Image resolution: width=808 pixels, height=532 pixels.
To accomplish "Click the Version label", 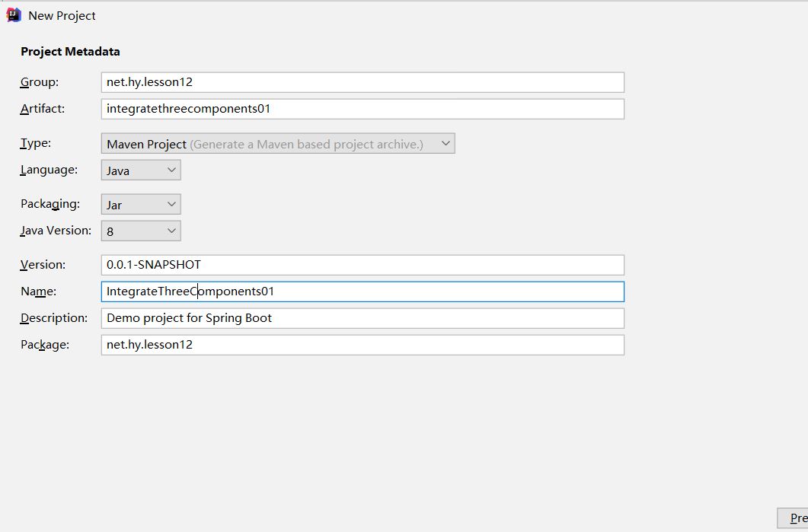I will tap(43, 265).
